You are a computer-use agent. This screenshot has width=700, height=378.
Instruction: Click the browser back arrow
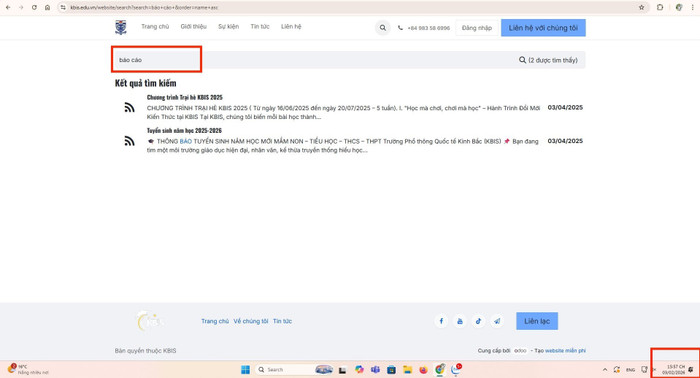(x=8, y=8)
